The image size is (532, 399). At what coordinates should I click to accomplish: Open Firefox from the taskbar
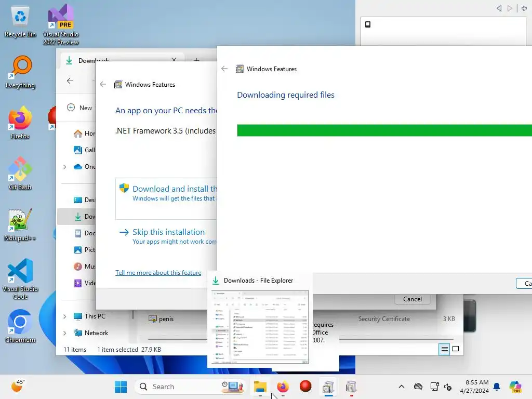point(283,387)
